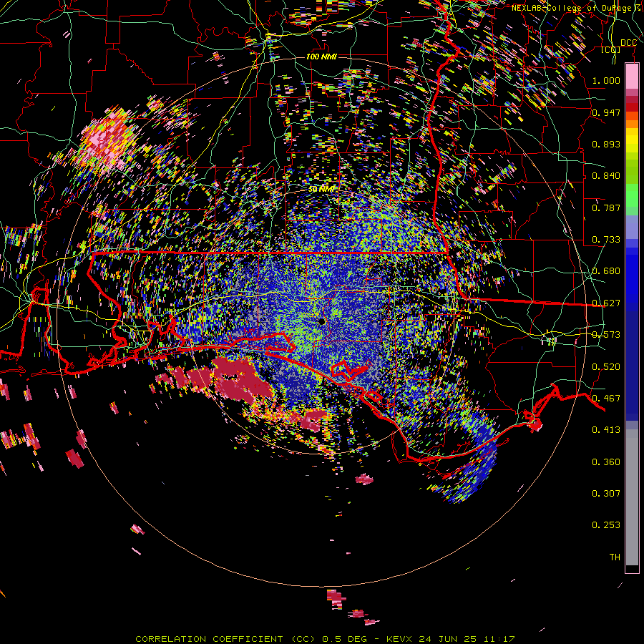Click the 0.467 scale value
The image size is (644, 644).
pos(606,399)
